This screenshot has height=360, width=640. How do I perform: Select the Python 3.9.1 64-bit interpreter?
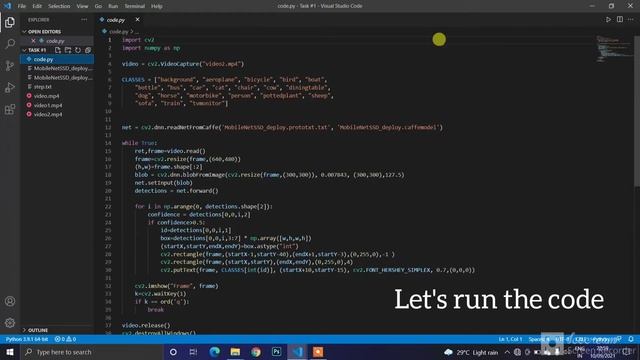[27, 339]
